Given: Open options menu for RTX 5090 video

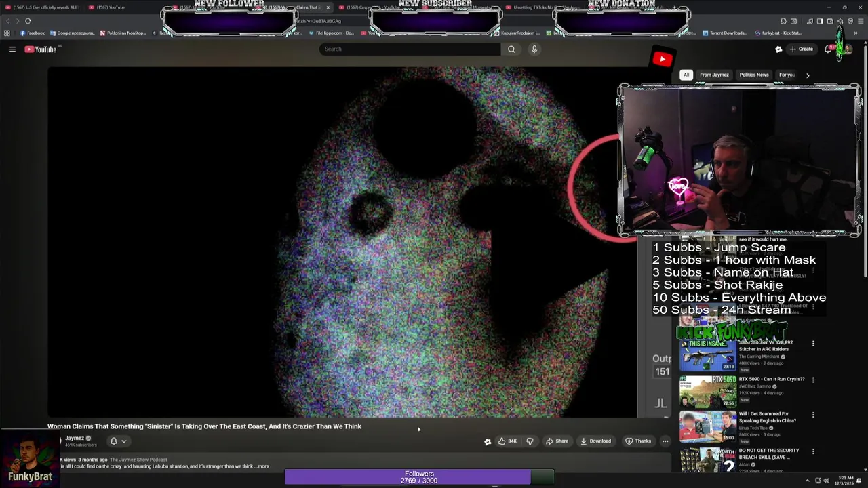Looking at the screenshot, I should (812, 380).
